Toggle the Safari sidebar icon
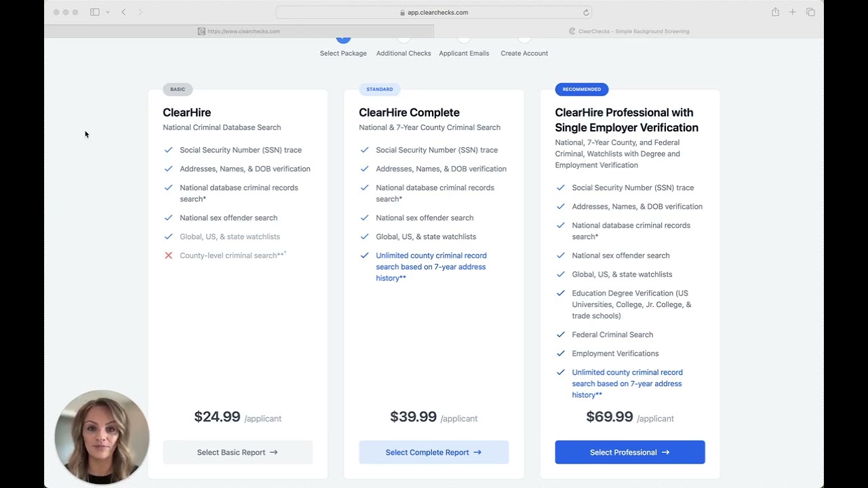Screen dimensions: 868x488 click(95, 12)
